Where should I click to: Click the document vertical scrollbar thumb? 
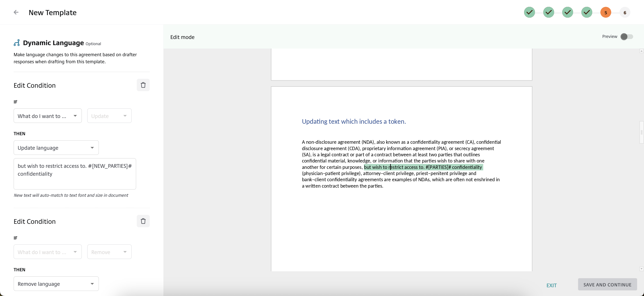pos(641,132)
